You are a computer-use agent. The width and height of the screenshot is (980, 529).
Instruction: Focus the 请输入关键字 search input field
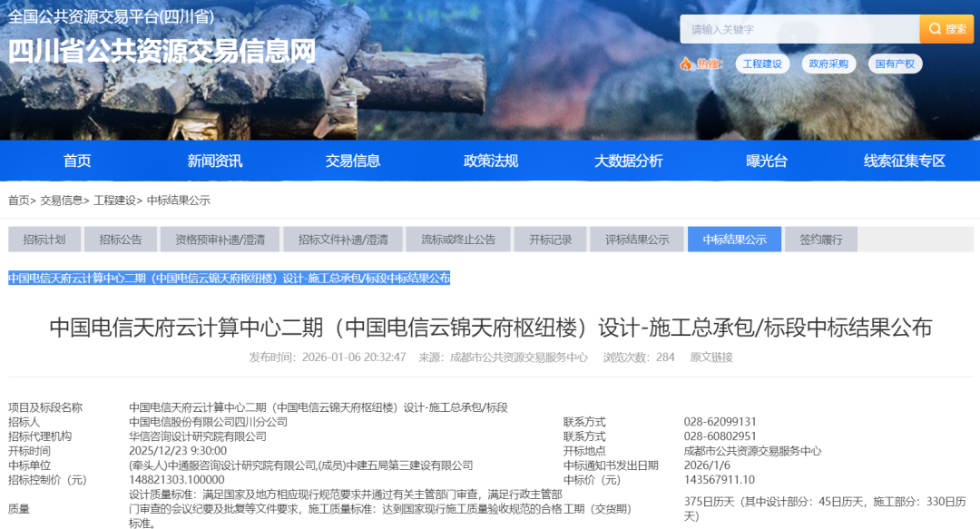[799, 29]
